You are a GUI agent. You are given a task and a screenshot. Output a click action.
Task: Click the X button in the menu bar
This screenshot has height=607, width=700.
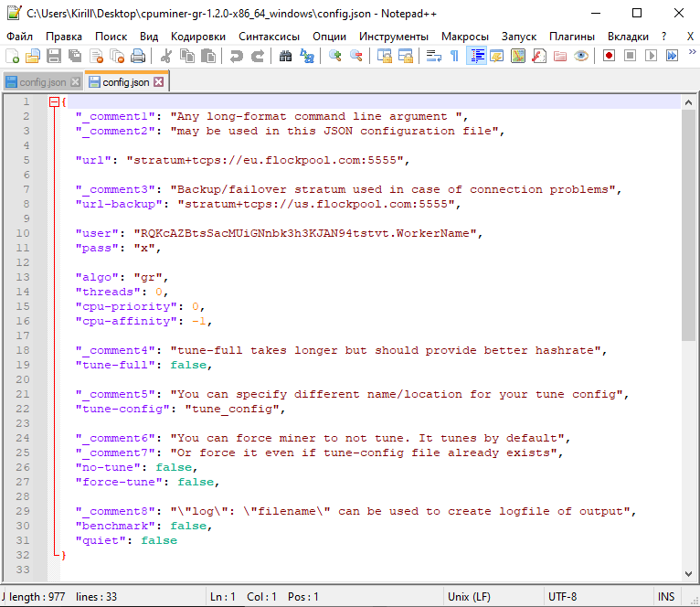(690, 37)
